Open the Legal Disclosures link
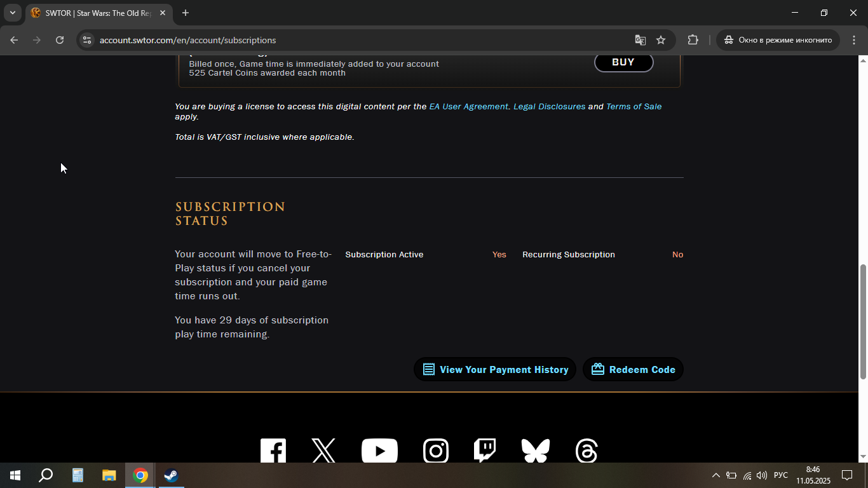This screenshot has width=868, height=488. point(550,107)
